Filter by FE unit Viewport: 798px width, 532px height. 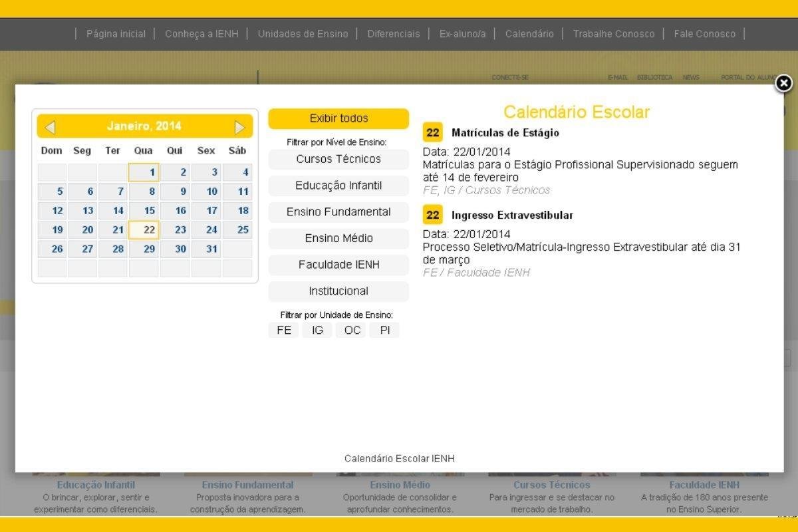click(284, 331)
